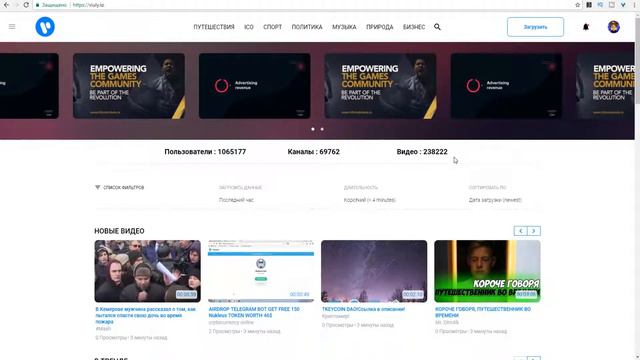Open the browser menu dots

click(x=634, y=5)
